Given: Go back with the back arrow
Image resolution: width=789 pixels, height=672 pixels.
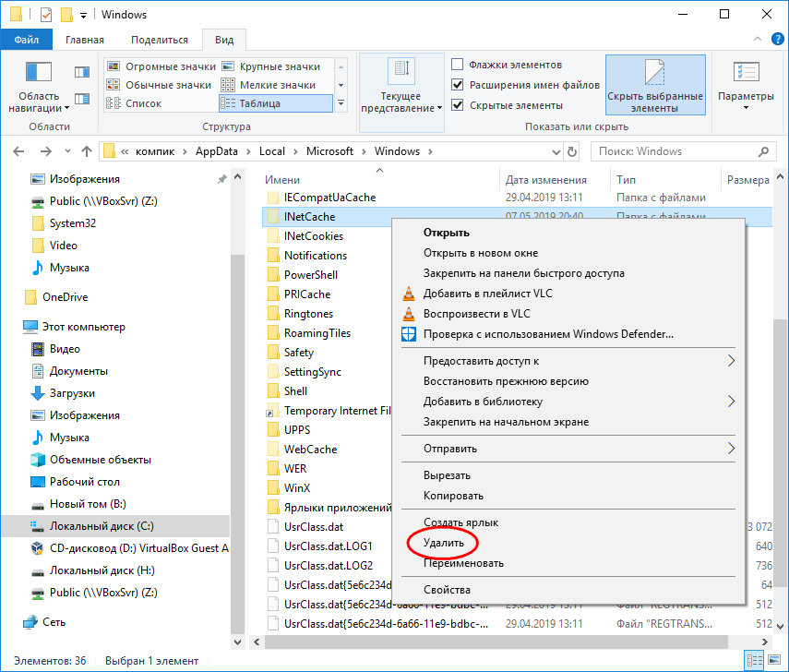Looking at the screenshot, I should [18, 151].
